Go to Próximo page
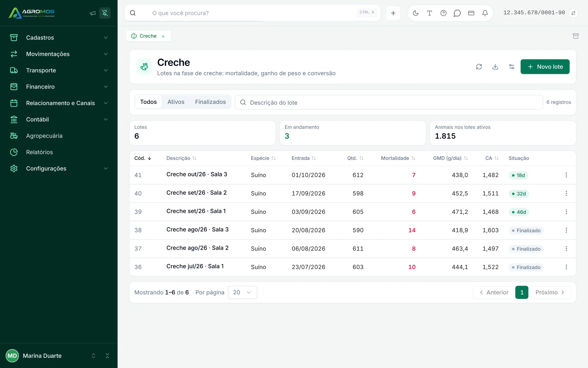This screenshot has height=368, width=588. [550, 292]
